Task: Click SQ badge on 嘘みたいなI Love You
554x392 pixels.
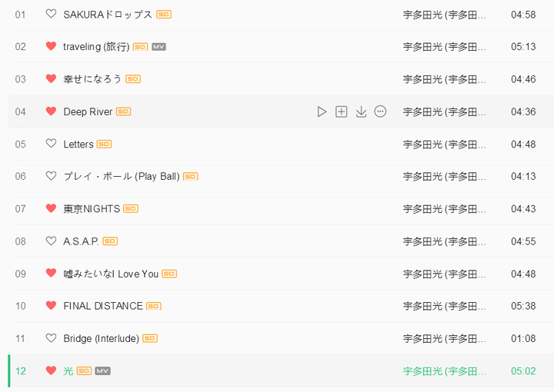Action: click(x=169, y=274)
